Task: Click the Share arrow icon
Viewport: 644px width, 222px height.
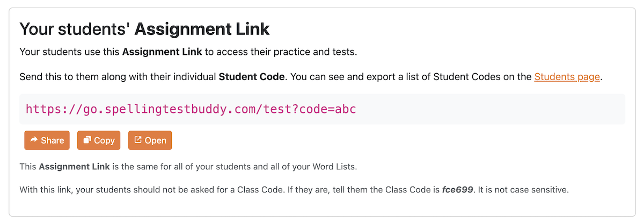Action: pyautogui.click(x=34, y=140)
